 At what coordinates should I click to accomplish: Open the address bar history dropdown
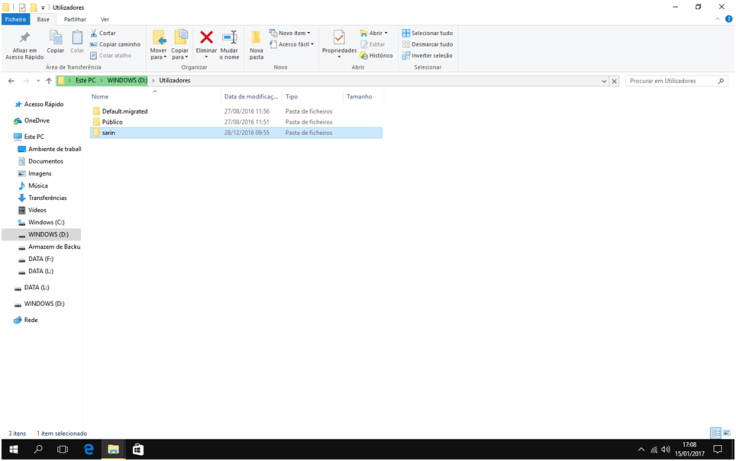pyautogui.click(x=604, y=81)
